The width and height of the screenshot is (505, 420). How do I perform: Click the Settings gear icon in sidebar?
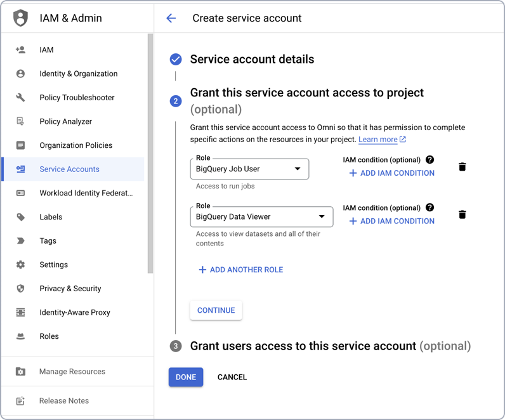[20, 265]
